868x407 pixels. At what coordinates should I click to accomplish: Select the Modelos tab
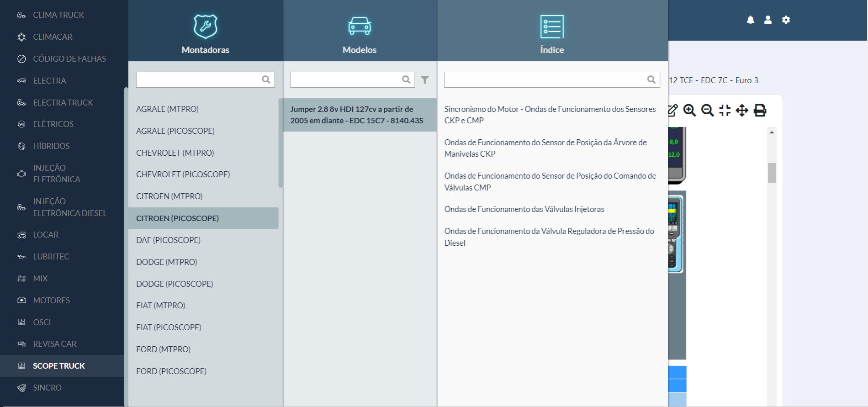(360, 32)
